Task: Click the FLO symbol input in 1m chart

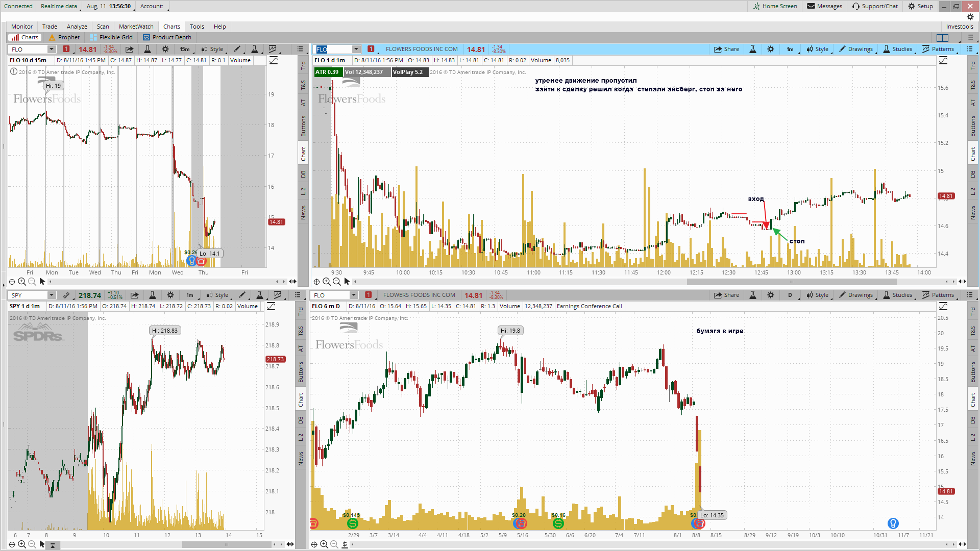Action: pyautogui.click(x=333, y=49)
